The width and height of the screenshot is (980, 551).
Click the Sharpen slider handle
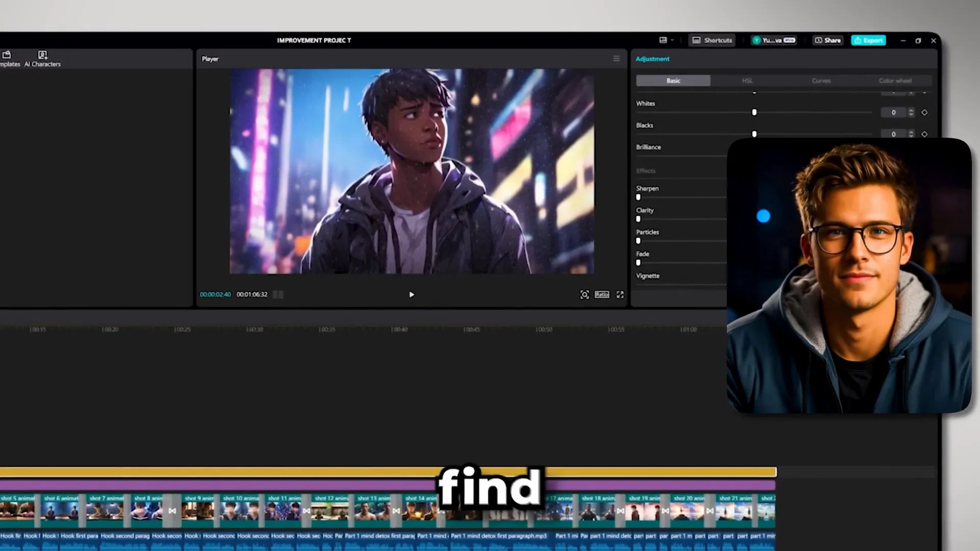(638, 197)
